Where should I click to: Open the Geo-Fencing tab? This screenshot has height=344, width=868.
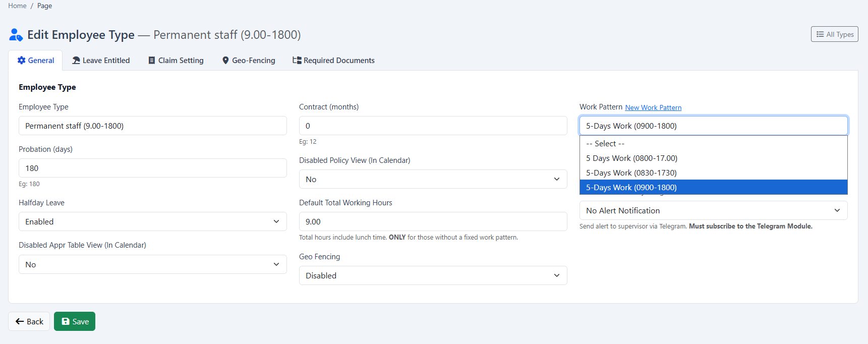(x=249, y=61)
